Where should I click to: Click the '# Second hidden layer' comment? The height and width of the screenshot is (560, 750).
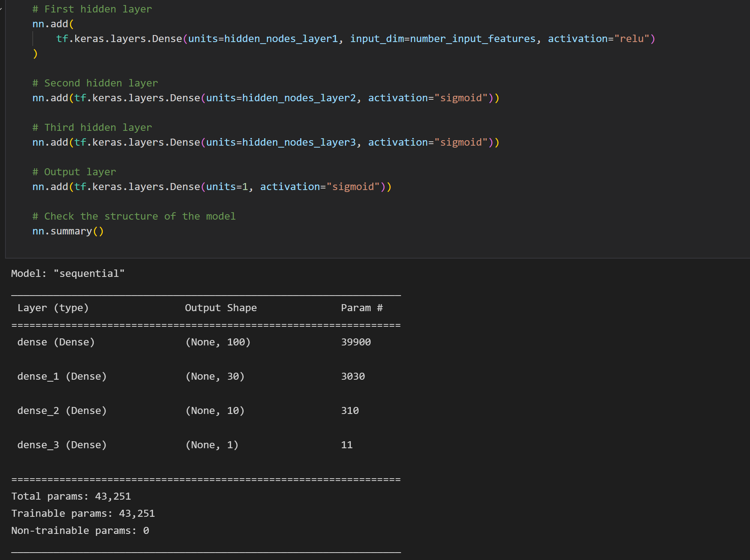click(95, 83)
